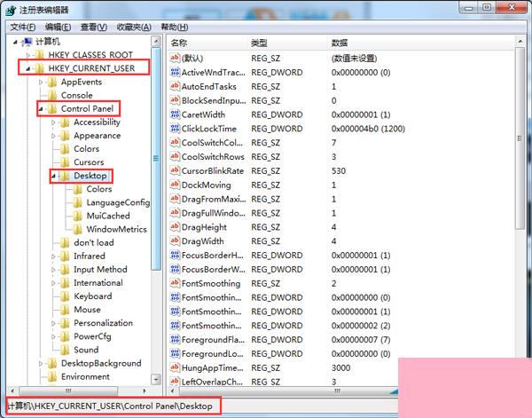Image resolution: width=532 pixels, height=418 pixels.
Task: Open the 收藏夹(A) menu
Action: click(x=134, y=27)
